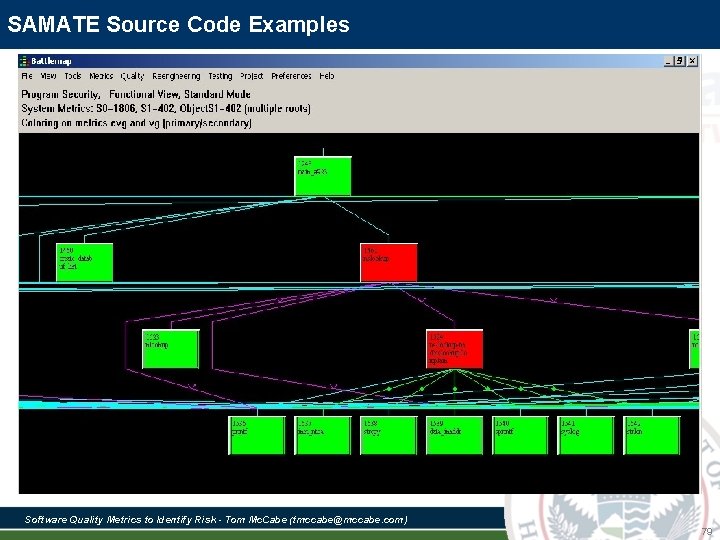This screenshot has height=540, width=720.
Task: Select the green node on the third row
Action: 171,349
